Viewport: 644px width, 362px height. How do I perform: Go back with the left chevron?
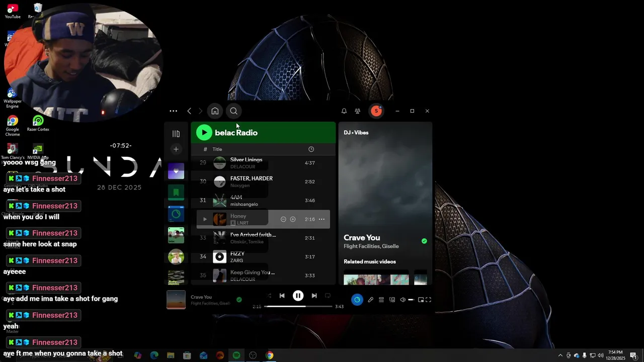pyautogui.click(x=189, y=111)
